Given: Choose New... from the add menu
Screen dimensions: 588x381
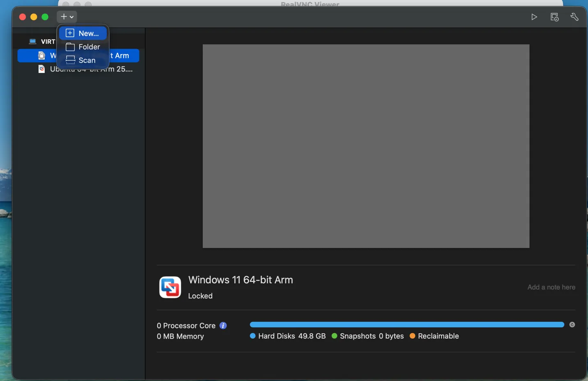Looking at the screenshot, I should click(83, 33).
